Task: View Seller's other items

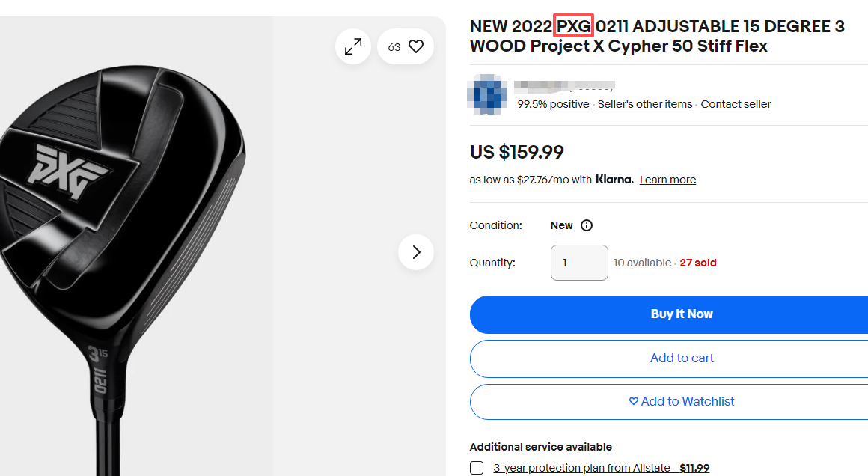Action: [x=645, y=104]
